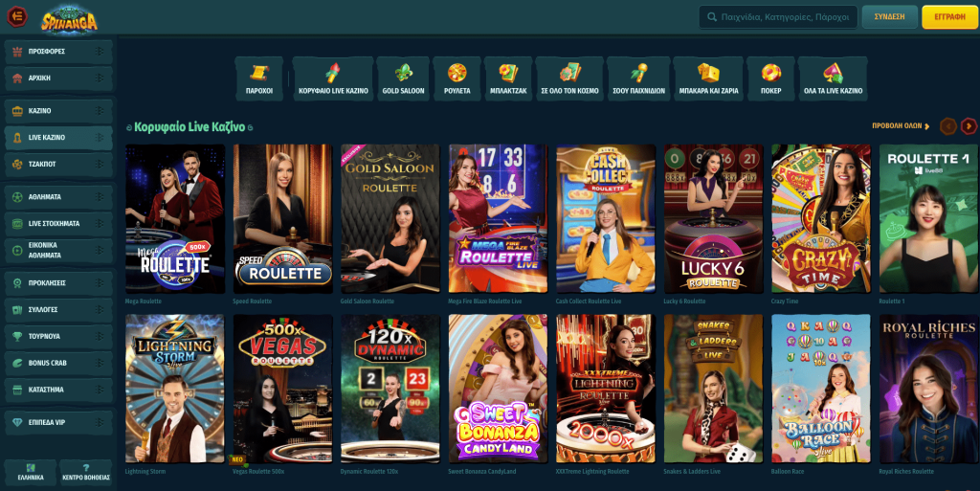This screenshot has height=491, width=980.
Task: Open XXXTreme Lightning Roulette thumbnail
Action: tap(606, 389)
